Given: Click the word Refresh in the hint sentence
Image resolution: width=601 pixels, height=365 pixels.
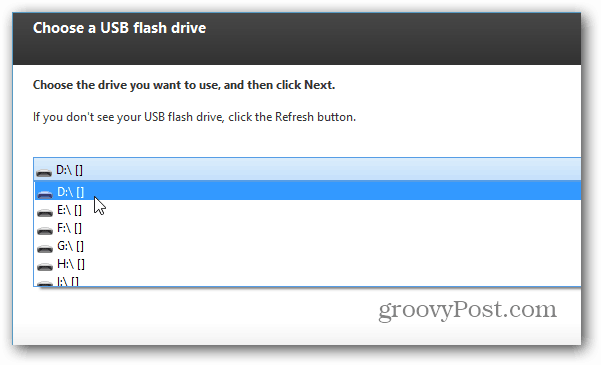Looking at the screenshot, I should (294, 117).
